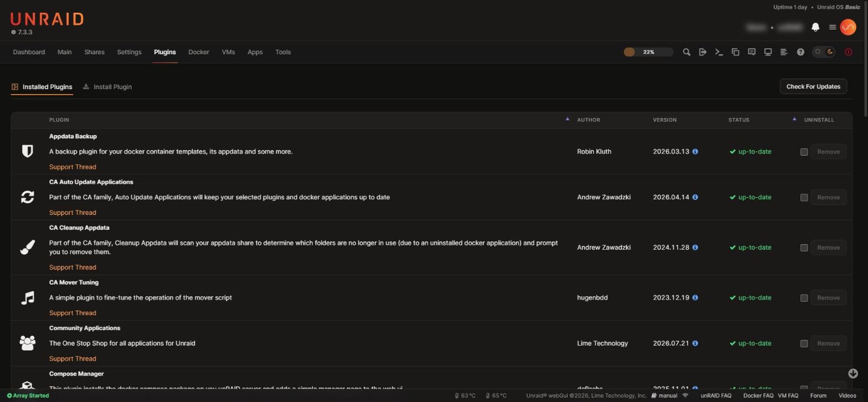Check the CA Auto Update Applications uninstall checkbox
868x402 pixels.
coord(804,198)
